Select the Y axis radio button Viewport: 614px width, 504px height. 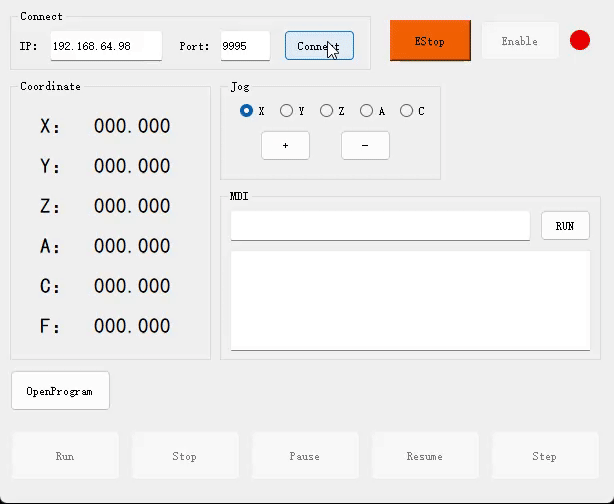click(x=287, y=111)
